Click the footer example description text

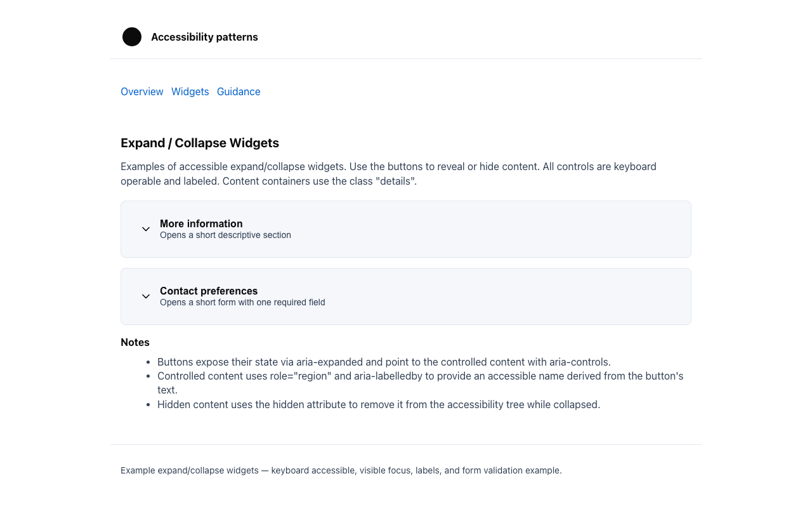(x=341, y=470)
